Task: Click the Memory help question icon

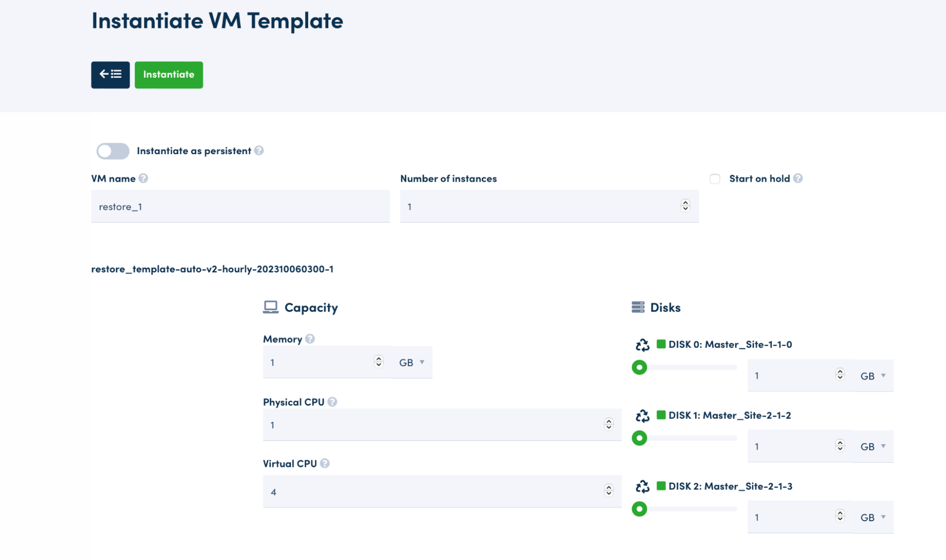Action: tap(310, 339)
